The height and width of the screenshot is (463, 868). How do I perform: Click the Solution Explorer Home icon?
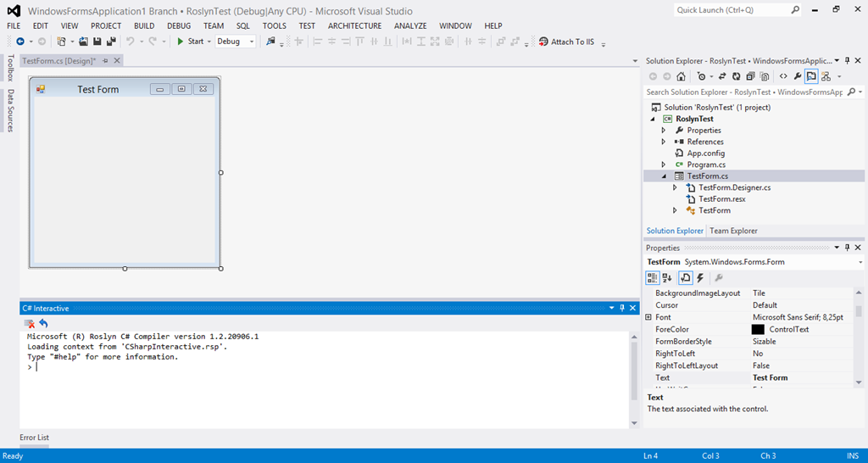pyautogui.click(x=681, y=76)
